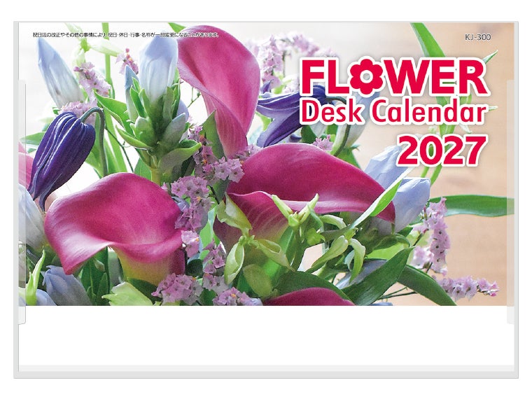The height and width of the screenshot is (399, 532).
Task: Click the Desk Calendar title text
Action: (394, 111)
